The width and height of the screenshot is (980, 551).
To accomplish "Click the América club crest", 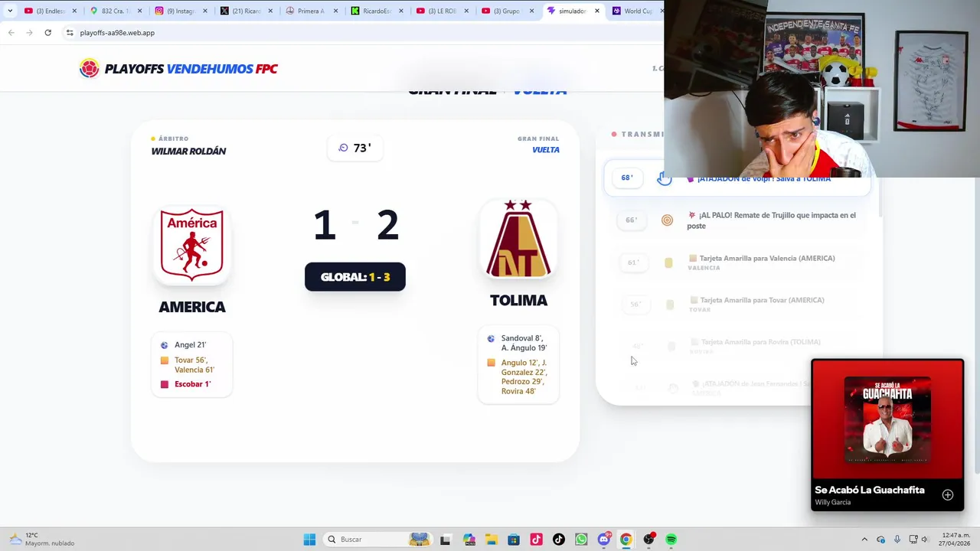I will coord(192,245).
